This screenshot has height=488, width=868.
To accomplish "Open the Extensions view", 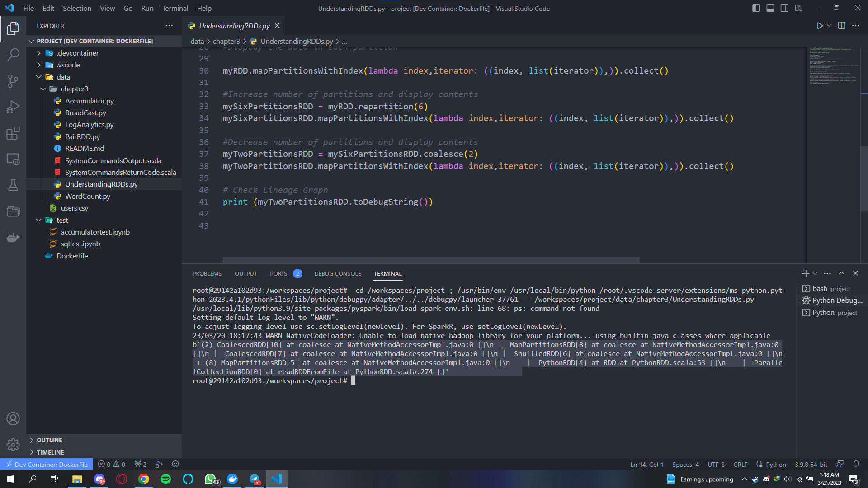I will [13, 133].
